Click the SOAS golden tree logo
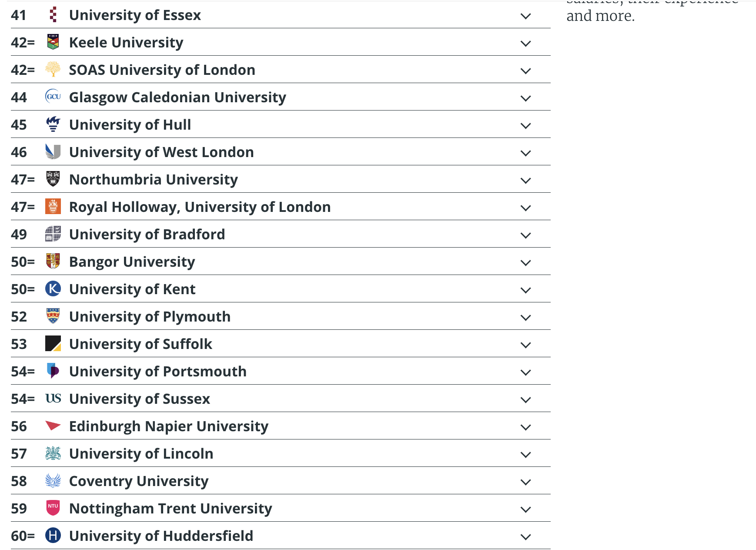 click(53, 70)
